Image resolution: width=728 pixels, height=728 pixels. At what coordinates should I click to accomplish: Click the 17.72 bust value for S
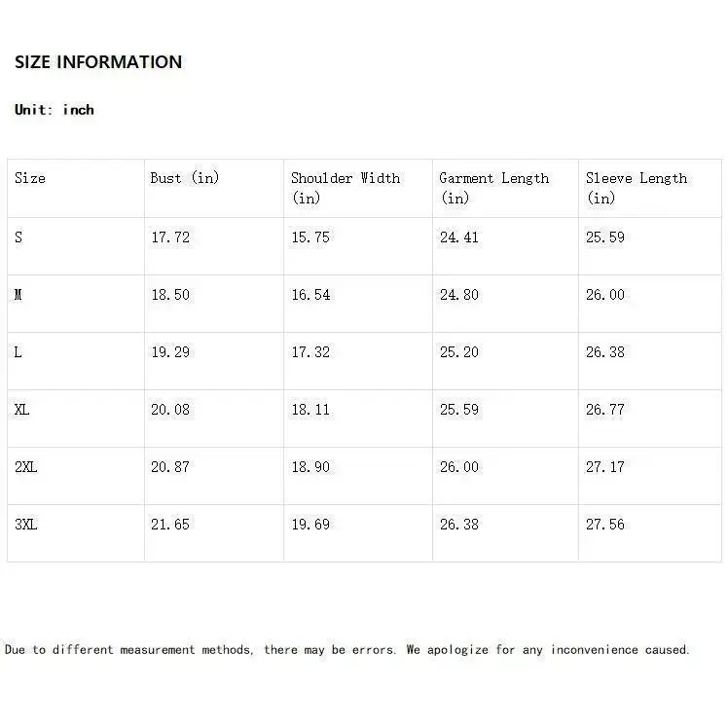click(x=170, y=237)
